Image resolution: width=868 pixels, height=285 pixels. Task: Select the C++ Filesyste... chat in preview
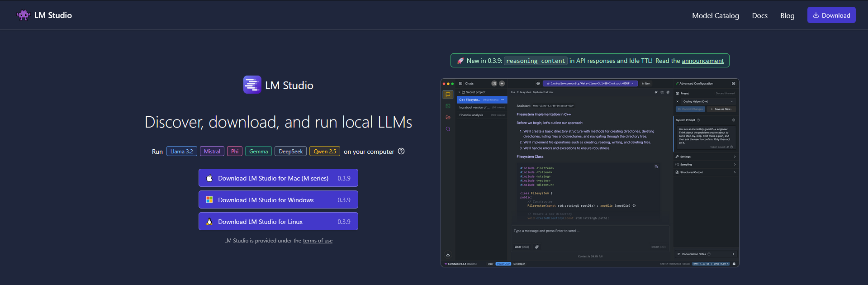pos(482,100)
